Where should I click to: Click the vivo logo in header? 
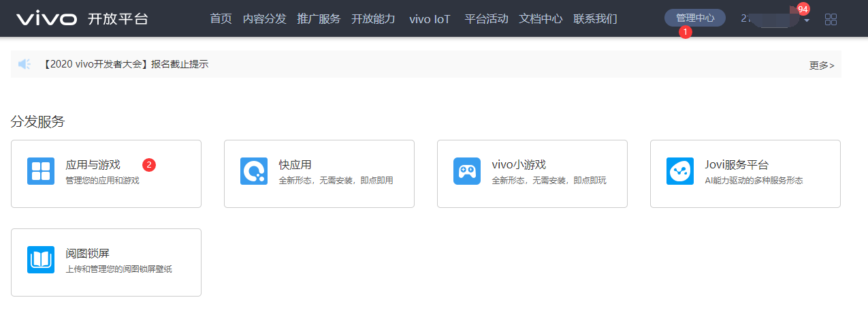coord(46,18)
